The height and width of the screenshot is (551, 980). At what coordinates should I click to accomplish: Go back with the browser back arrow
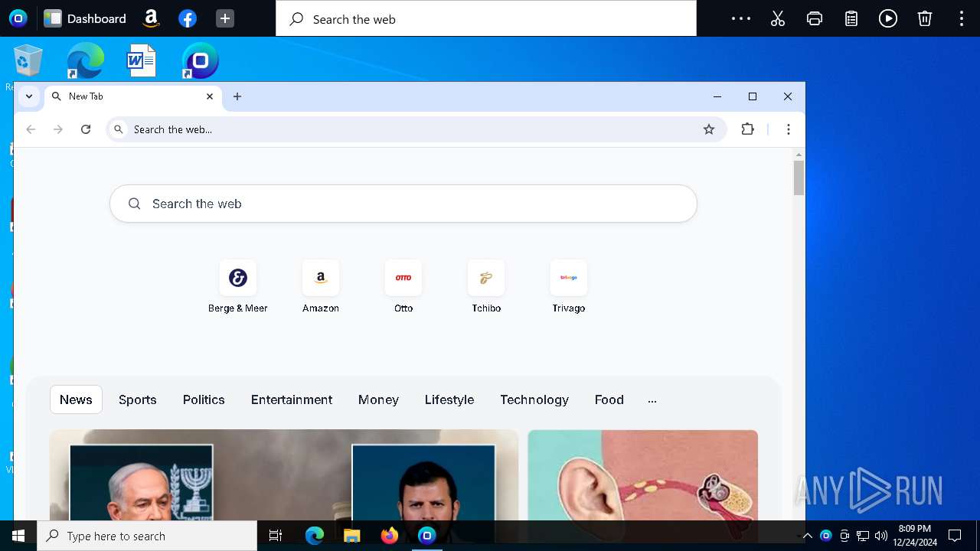[x=31, y=129]
